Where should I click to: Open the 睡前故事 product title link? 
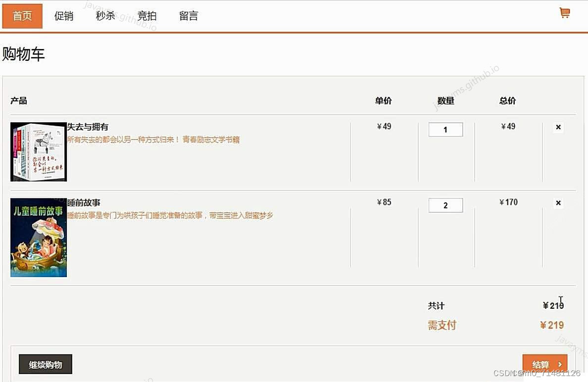click(84, 203)
